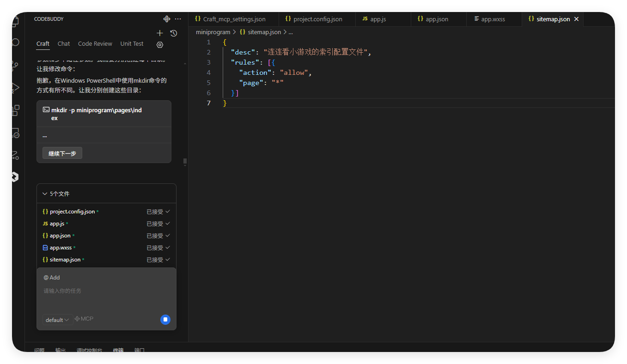This screenshot has height=364, width=627.
Task: Switch to the Code Review tab
Action: [x=95, y=44]
